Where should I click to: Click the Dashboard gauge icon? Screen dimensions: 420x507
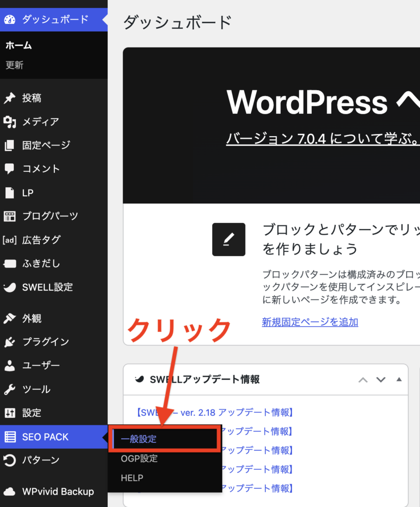click(x=10, y=19)
